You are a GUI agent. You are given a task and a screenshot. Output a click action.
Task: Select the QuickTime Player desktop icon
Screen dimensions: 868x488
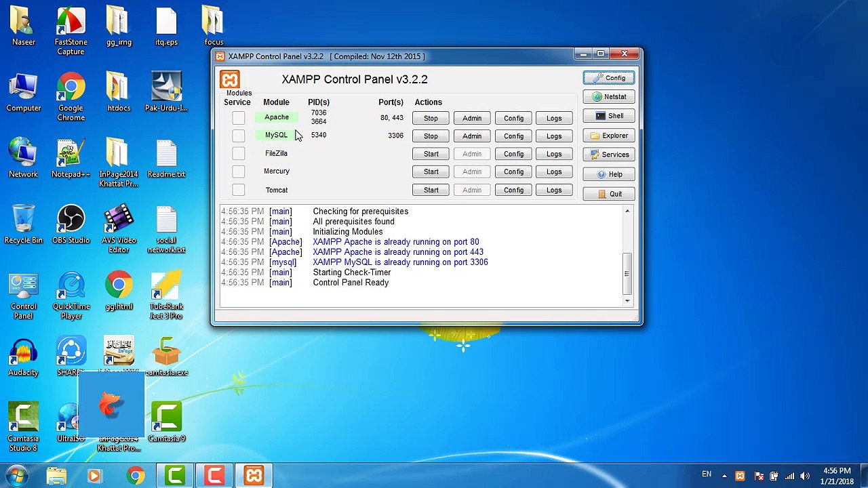coord(71,295)
